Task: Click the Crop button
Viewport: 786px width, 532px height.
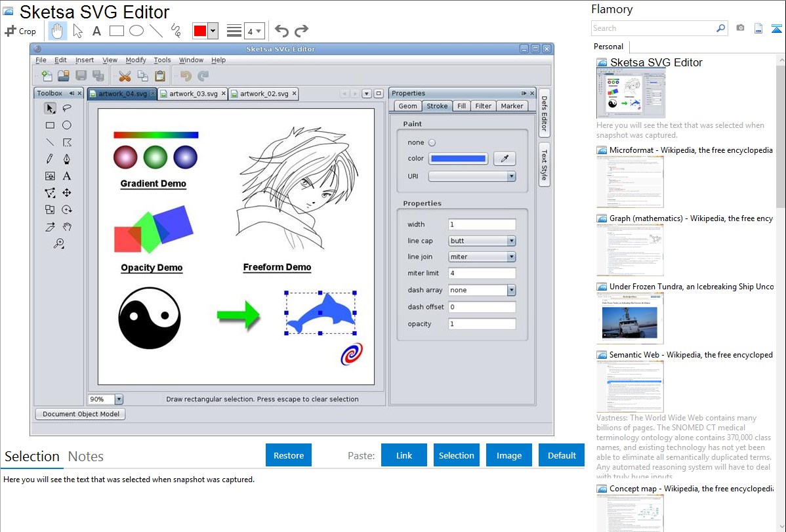Action: tap(20, 31)
